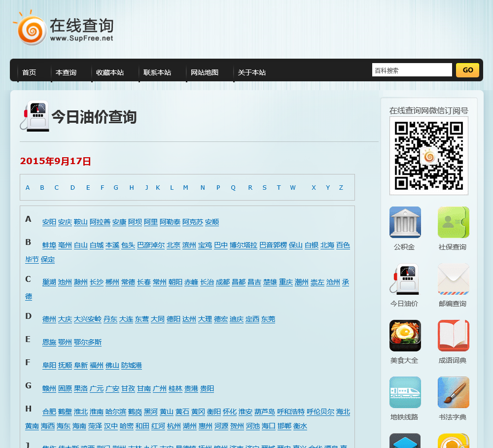This screenshot has height=448, width=493.
Task: Open city link 呼和浩特
Action: pyautogui.click(x=291, y=412)
